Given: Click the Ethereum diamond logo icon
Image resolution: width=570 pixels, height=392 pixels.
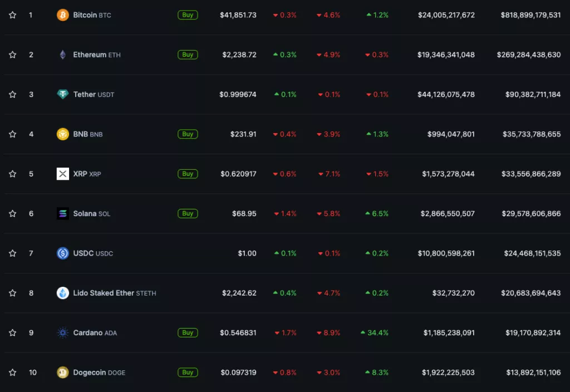Looking at the screenshot, I should coord(63,55).
